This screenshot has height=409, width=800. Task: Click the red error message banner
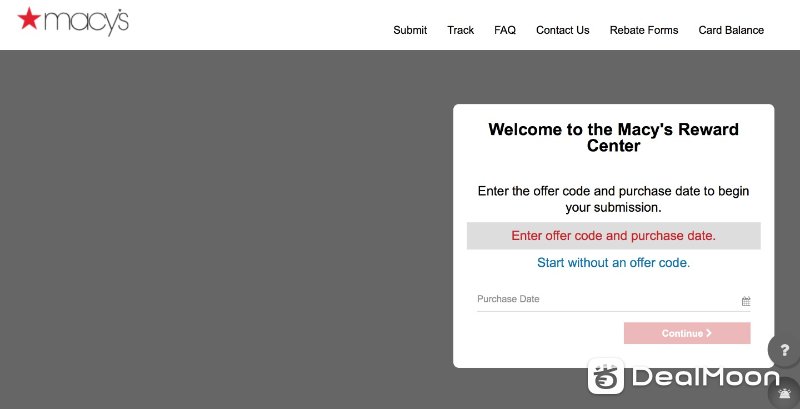click(613, 236)
